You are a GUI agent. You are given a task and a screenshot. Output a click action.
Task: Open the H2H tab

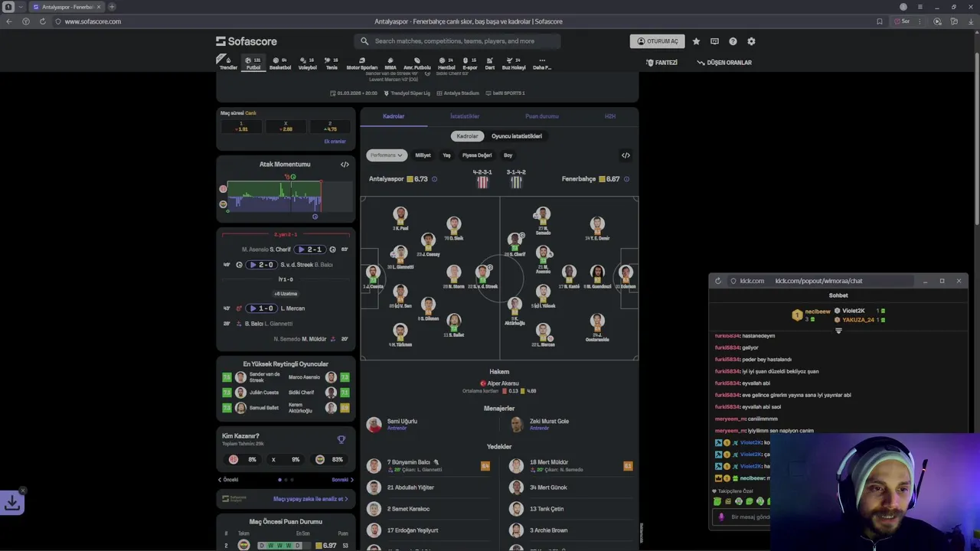[610, 116]
